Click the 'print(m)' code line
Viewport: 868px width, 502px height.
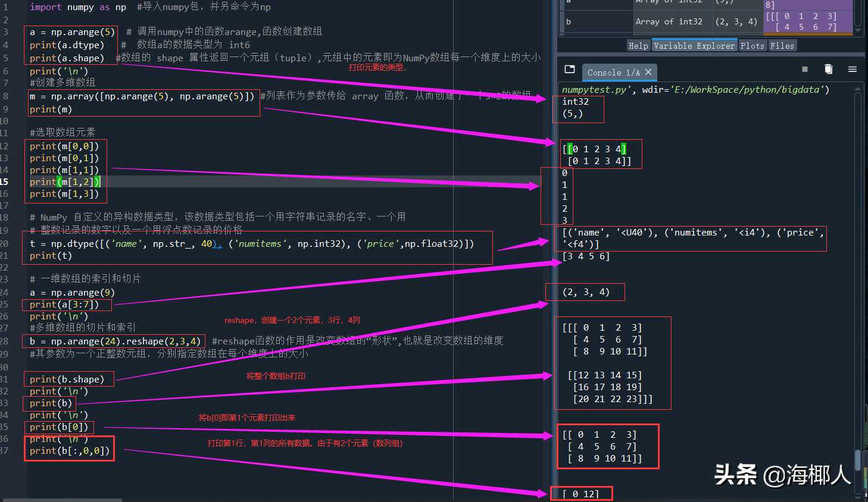pyautogui.click(x=51, y=109)
